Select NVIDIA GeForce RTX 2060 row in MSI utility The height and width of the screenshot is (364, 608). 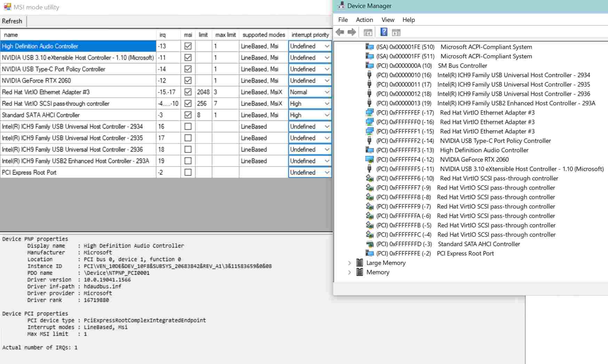[x=78, y=80]
